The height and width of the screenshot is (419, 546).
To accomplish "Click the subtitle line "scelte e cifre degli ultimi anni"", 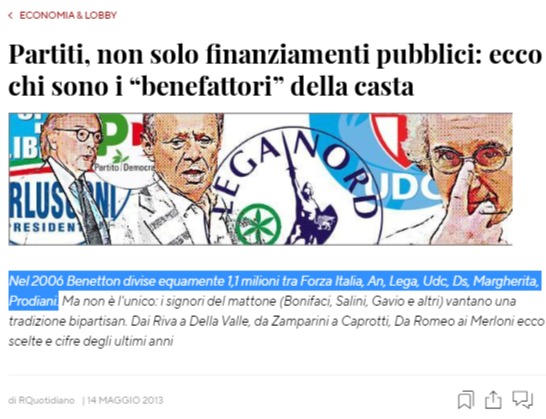I will 91,341.
